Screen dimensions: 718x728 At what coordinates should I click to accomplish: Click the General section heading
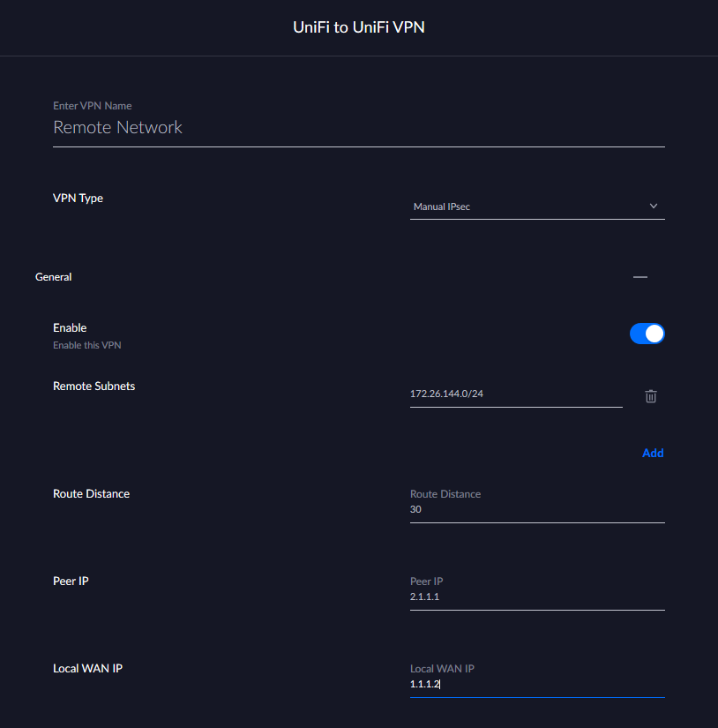tap(54, 277)
